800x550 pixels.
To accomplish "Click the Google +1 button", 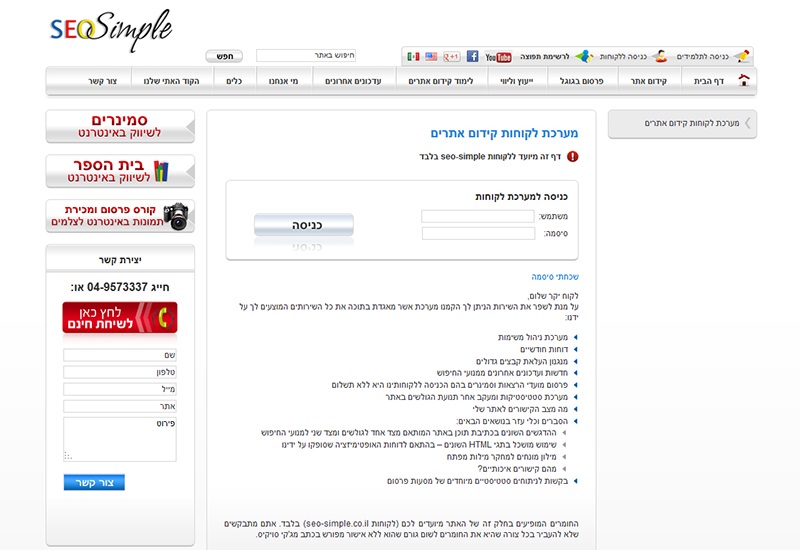I will click(x=451, y=57).
